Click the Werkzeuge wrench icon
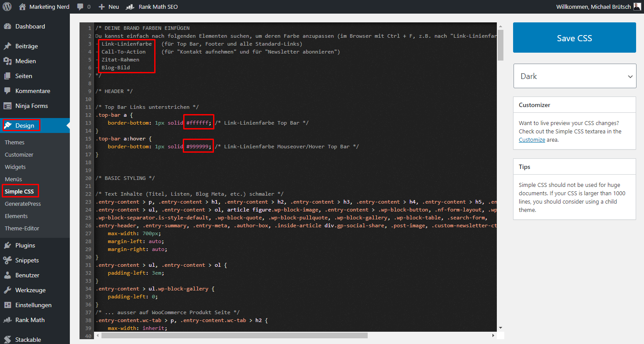 7,290
